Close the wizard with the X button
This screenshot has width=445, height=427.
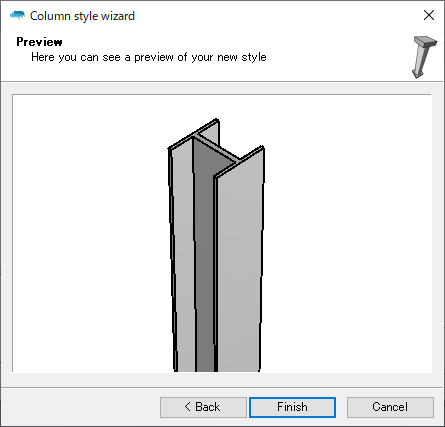[x=429, y=15]
